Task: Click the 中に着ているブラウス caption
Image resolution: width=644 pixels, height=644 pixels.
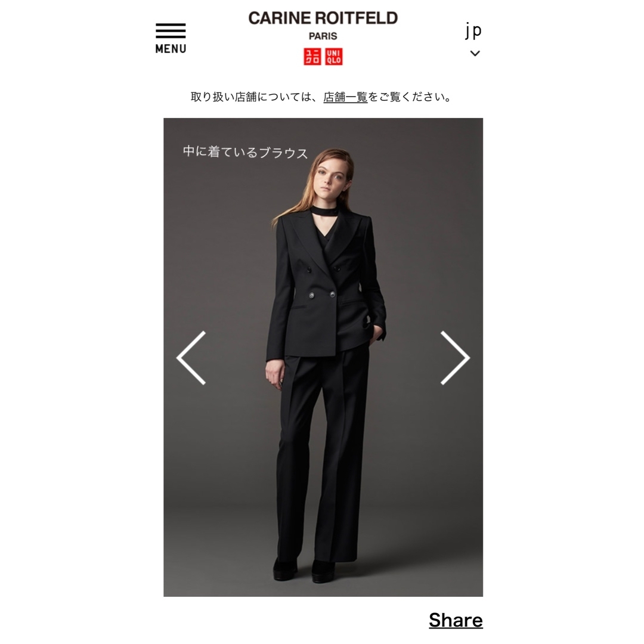Action: point(245,152)
